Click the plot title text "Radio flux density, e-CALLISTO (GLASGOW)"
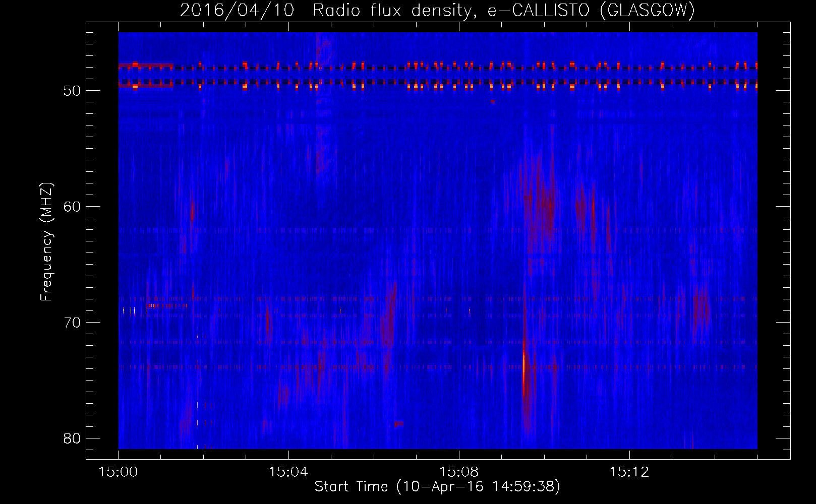816x504 pixels. (504, 11)
